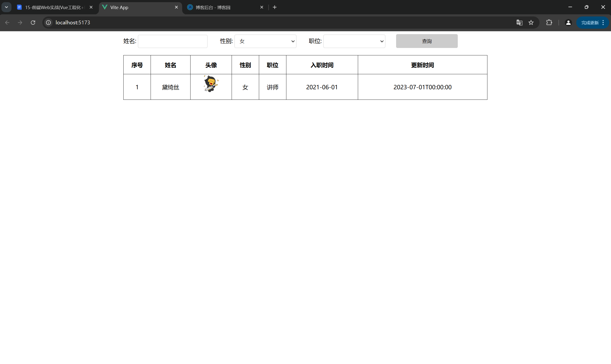Viewport: 611px width, 364px height.
Task: Click the employee avatar image
Action: (x=211, y=84)
